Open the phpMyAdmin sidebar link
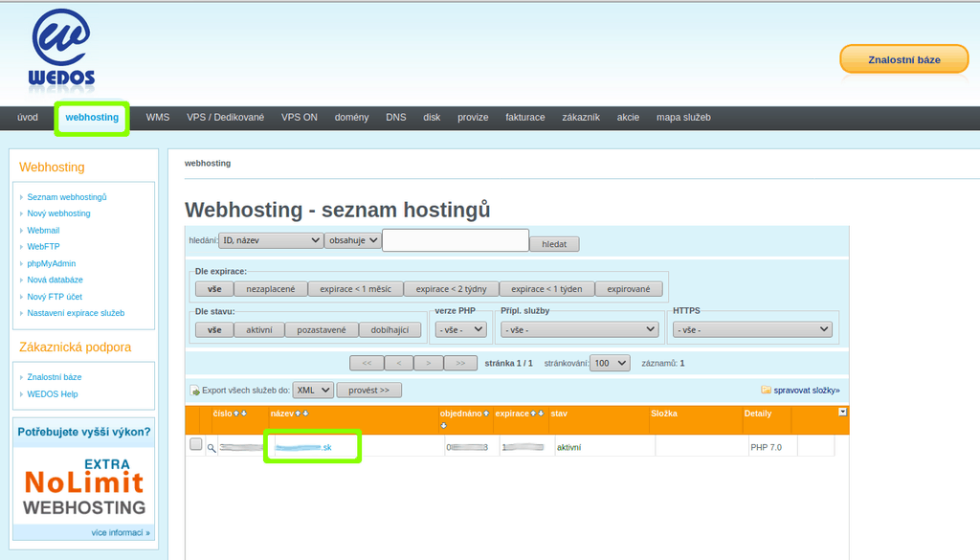The width and height of the screenshot is (980, 560). click(x=52, y=263)
